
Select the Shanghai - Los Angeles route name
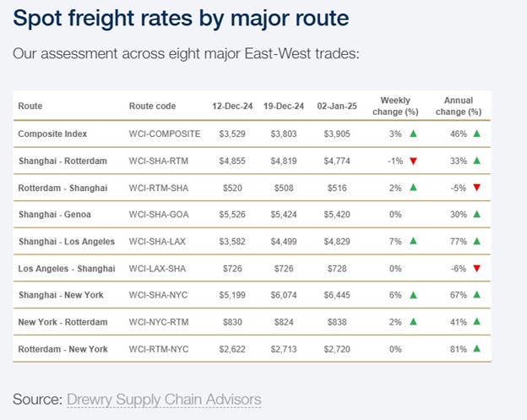(x=66, y=242)
